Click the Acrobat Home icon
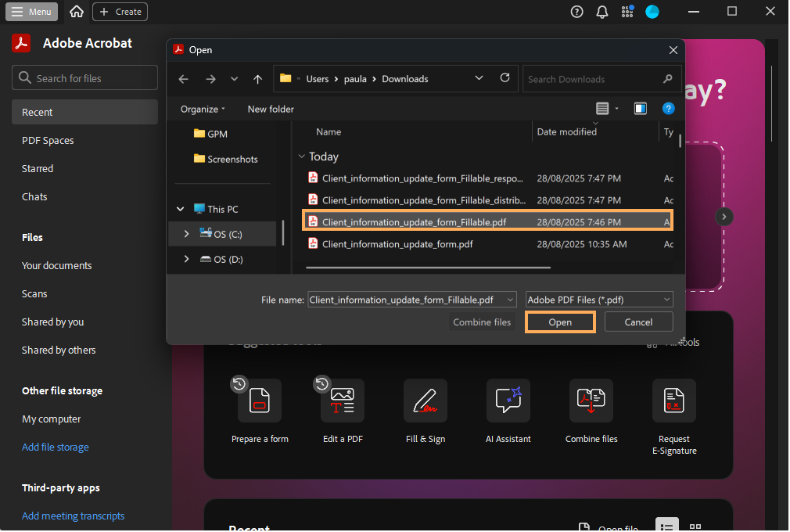 pos(76,12)
